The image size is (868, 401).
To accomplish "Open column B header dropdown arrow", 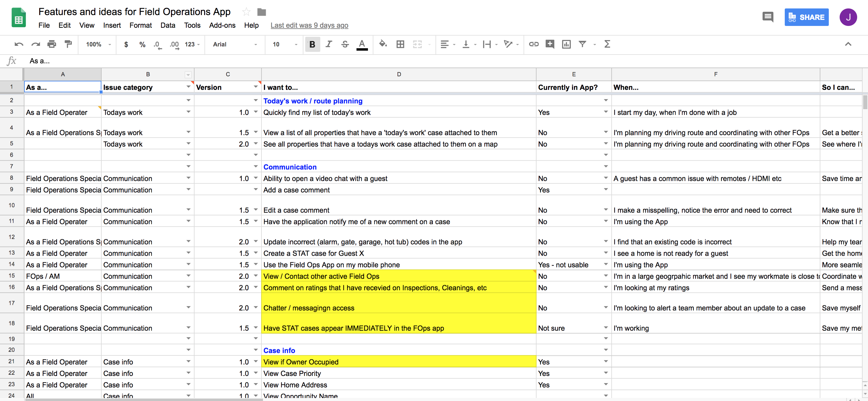I will click(188, 74).
